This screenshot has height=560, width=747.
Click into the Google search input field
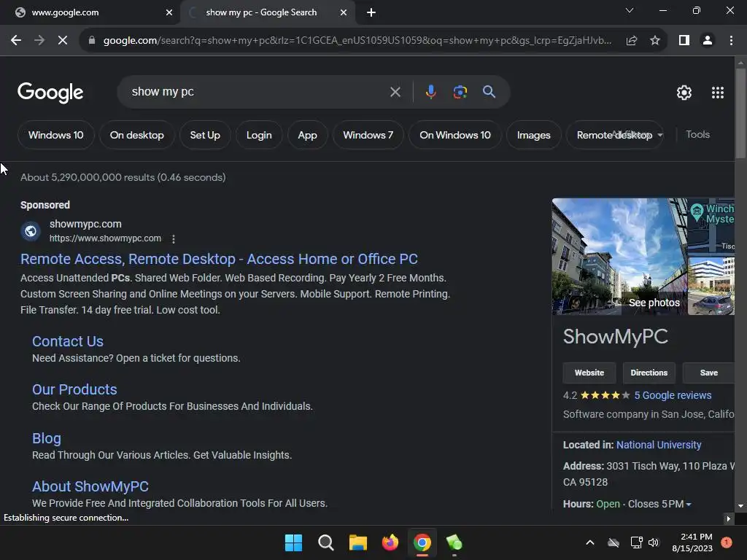(258, 92)
